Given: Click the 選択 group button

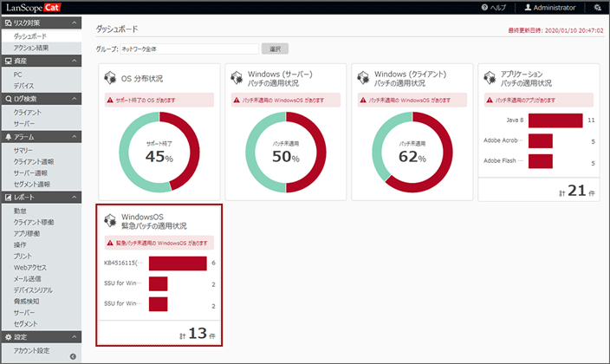Looking at the screenshot, I should point(274,49).
